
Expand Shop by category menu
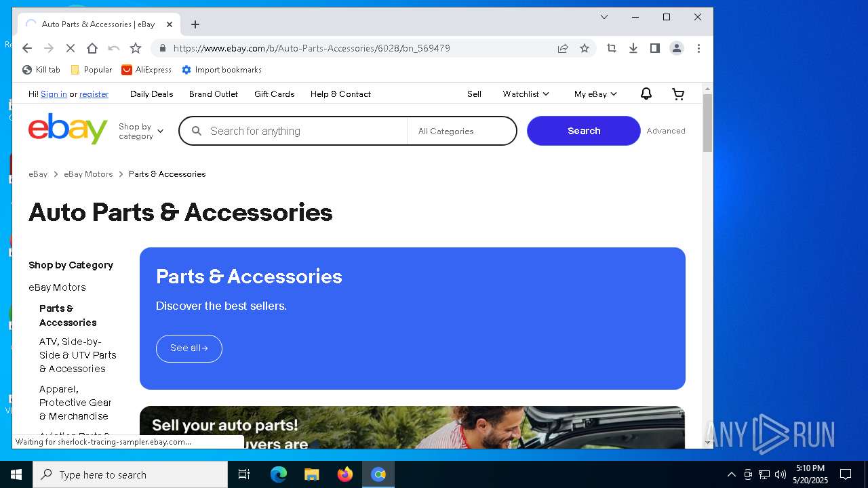click(140, 131)
